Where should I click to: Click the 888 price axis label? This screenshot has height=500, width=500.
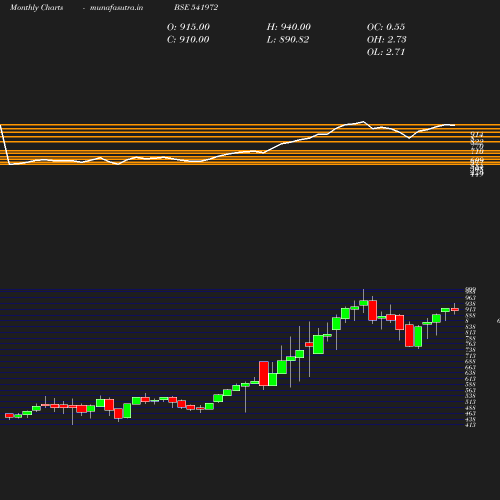[x=470, y=315]
